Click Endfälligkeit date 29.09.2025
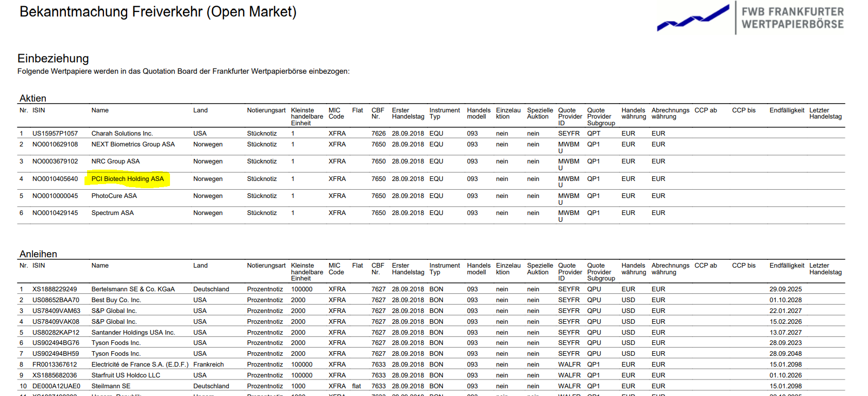Viewport: 868px width, 396px height. [x=786, y=289]
